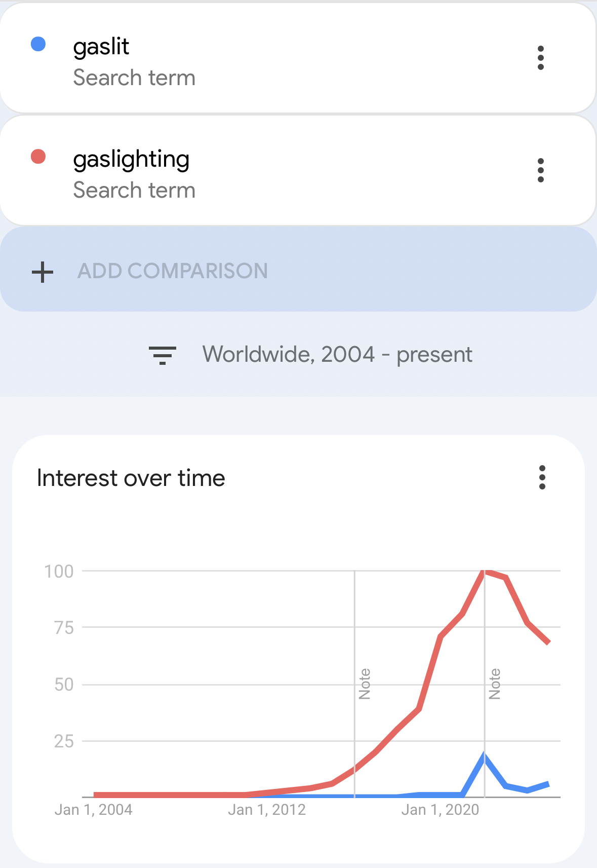Click Jan 1, 2004 axis label
This screenshot has width=597, height=868.
coord(94,810)
